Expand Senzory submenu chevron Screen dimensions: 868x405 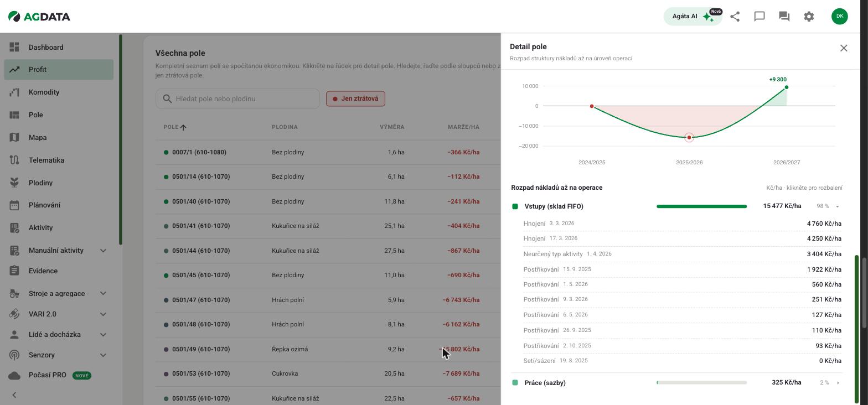[103, 355]
